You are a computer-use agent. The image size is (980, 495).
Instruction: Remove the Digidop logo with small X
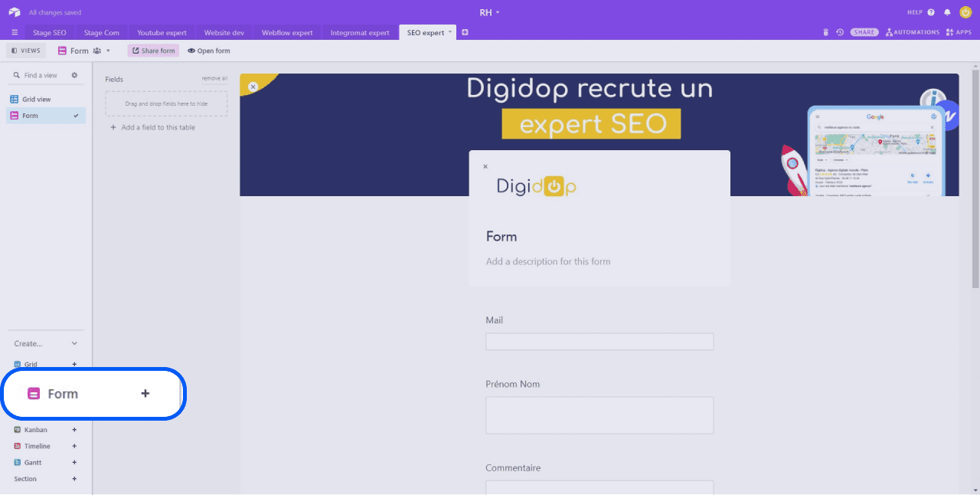(485, 166)
